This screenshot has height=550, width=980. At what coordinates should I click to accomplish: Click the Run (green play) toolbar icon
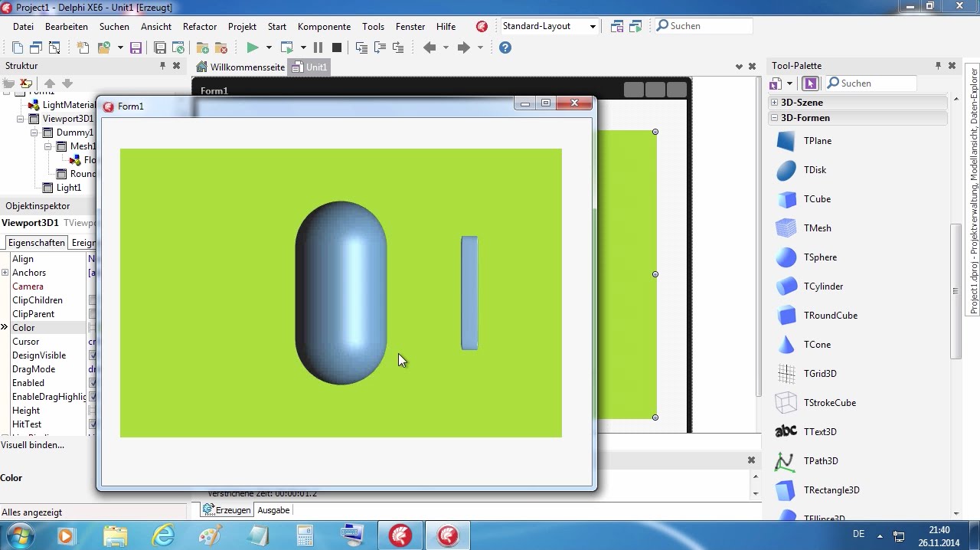point(252,47)
